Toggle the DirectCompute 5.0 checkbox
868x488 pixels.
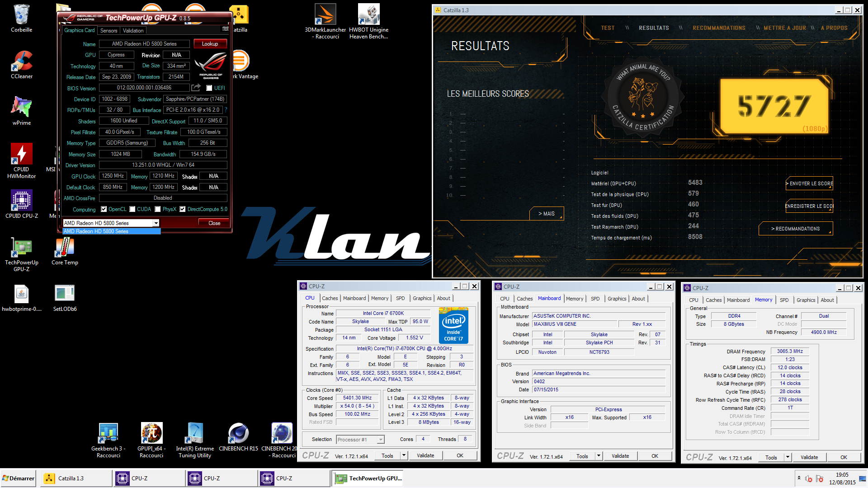point(183,209)
